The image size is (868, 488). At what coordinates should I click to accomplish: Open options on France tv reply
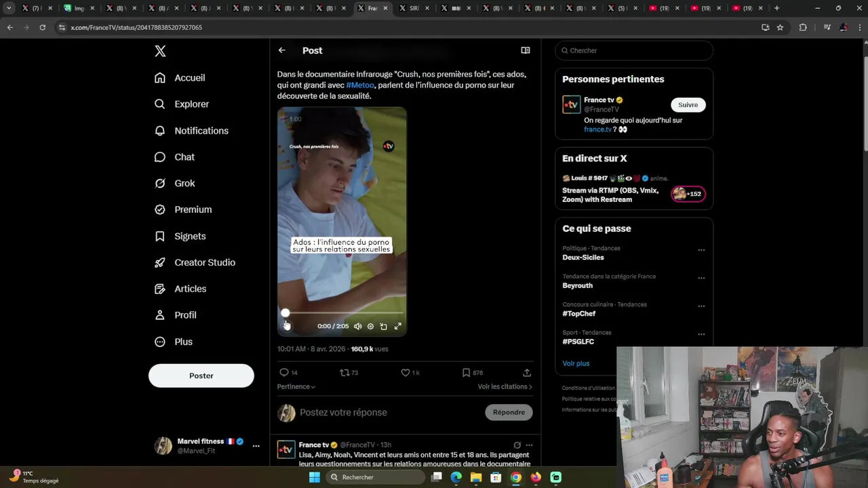click(x=529, y=445)
